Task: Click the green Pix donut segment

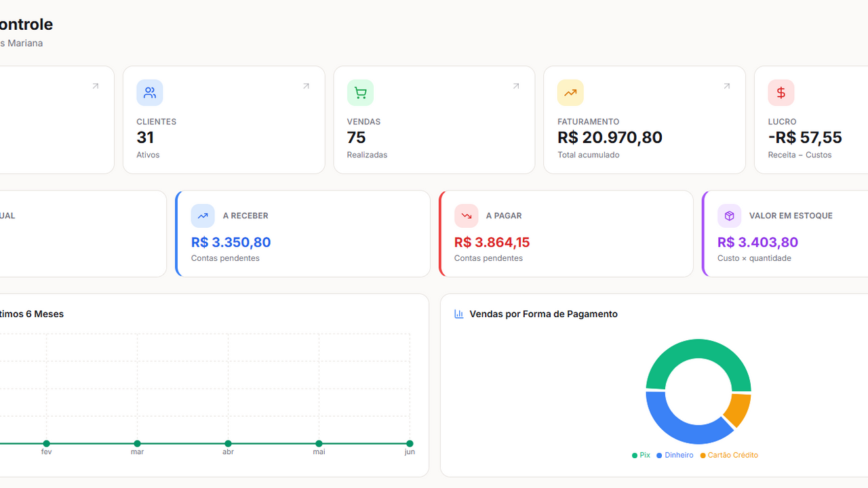Action: 698,348
